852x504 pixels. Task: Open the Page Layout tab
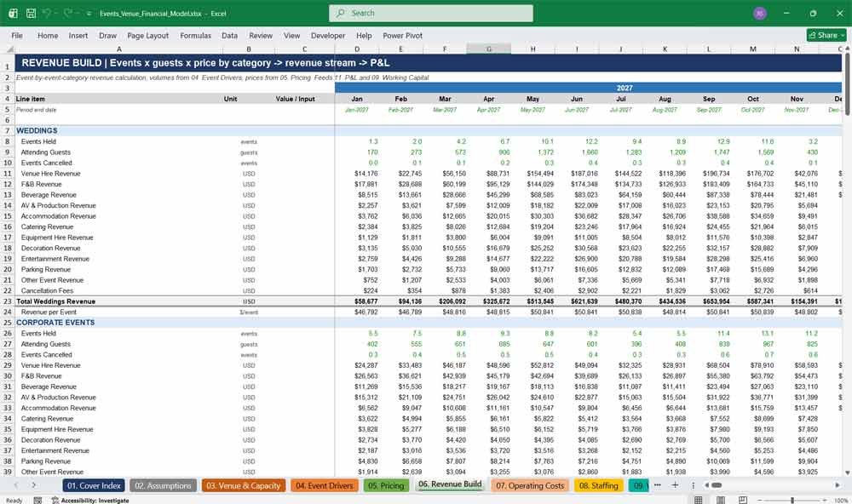[147, 35]
